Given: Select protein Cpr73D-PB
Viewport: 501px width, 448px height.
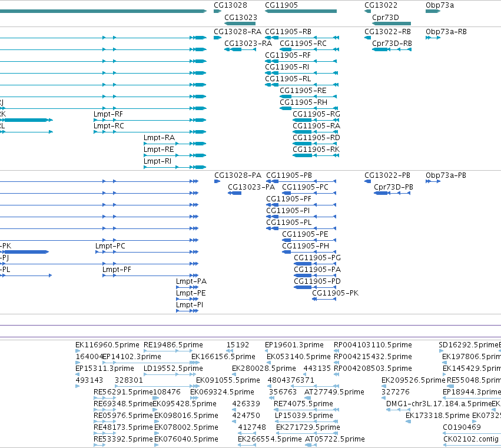Looking at the screenshot, I should (x=394, y=187).
